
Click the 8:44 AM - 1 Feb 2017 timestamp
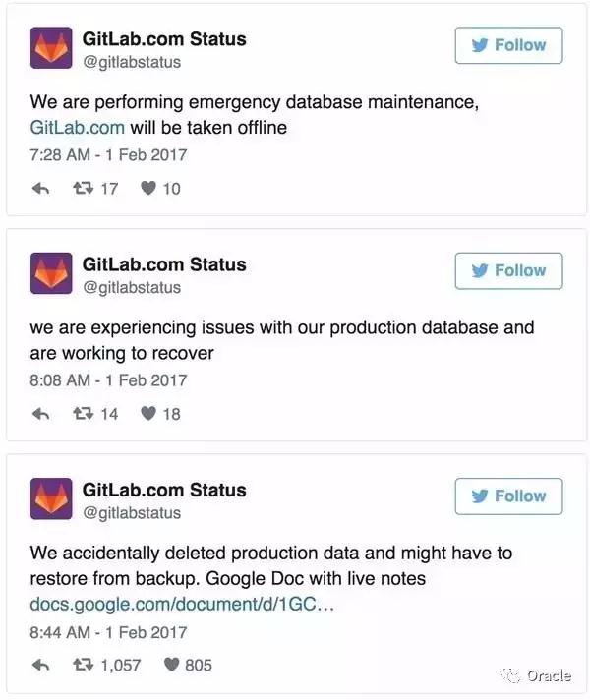pos(108,632)
